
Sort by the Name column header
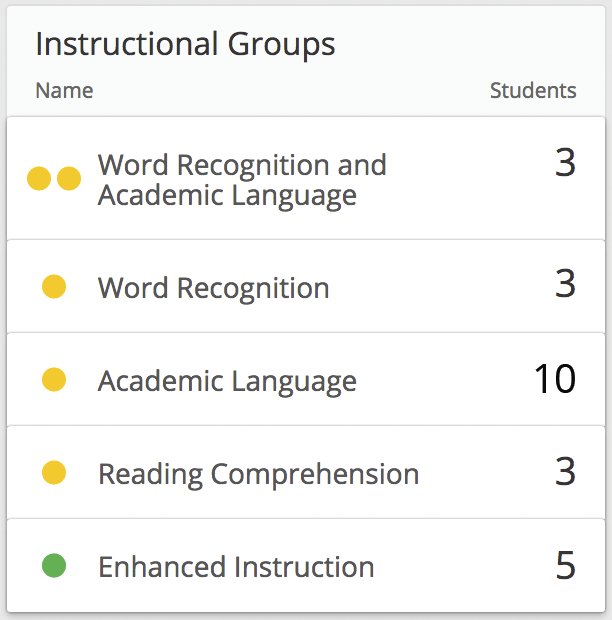click(x=64, y=91)
